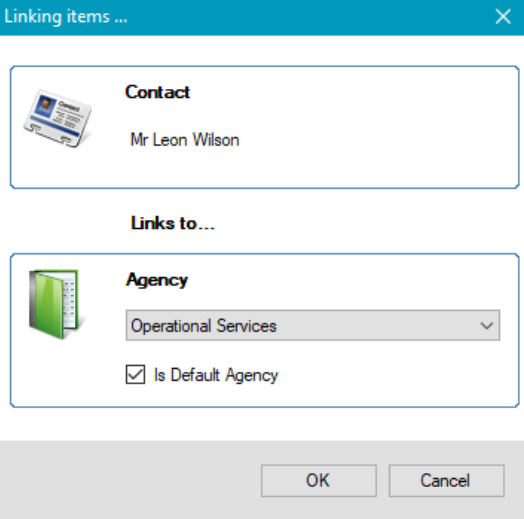Open the Agency dropdown arrow
This screenshot has width=524, height=519.
[x=487, y=326]
